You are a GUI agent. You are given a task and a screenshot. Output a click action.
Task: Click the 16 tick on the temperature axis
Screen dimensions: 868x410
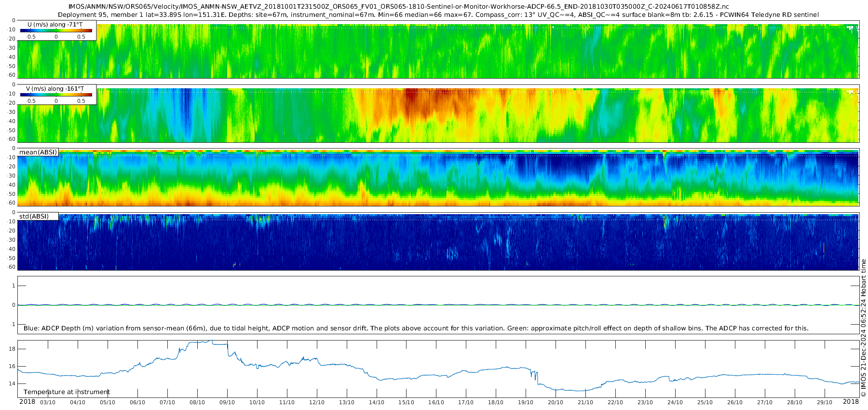13,366
